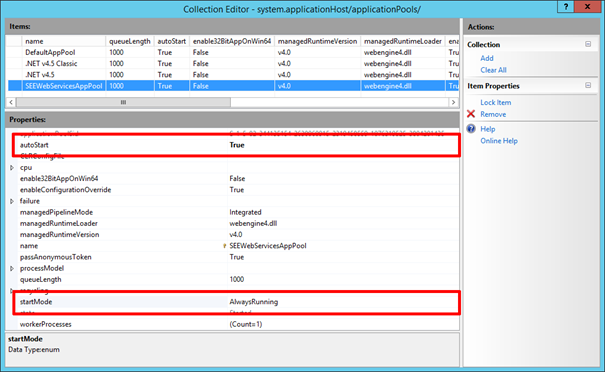The width and height of the screenshot is (605, 372).
Task: Remove the selected item via Remove link
Action: [493, 114]
